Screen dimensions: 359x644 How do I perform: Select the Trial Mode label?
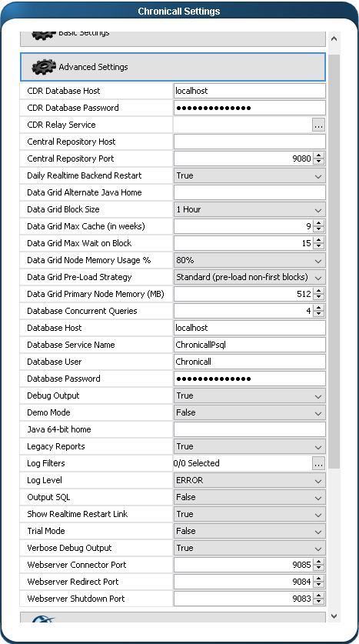(x=46, y=531)
